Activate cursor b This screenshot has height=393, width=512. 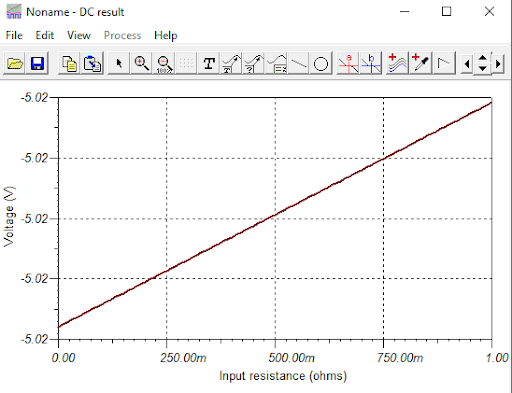371,63
